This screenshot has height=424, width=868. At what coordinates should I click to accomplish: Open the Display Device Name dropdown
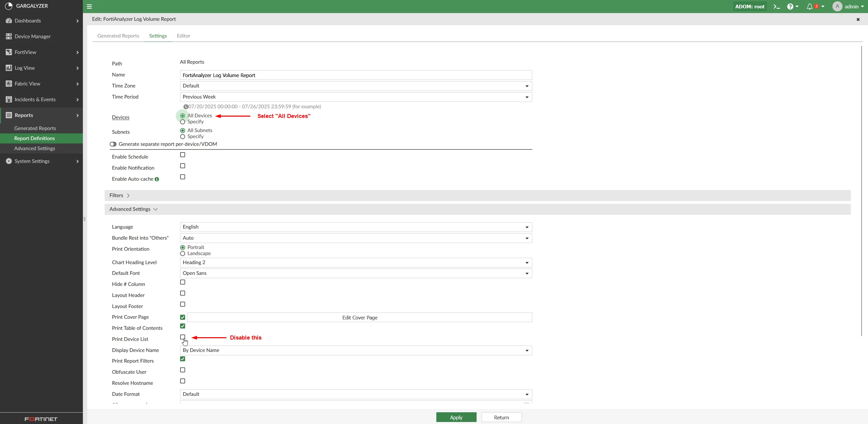[x=356, y=351]
